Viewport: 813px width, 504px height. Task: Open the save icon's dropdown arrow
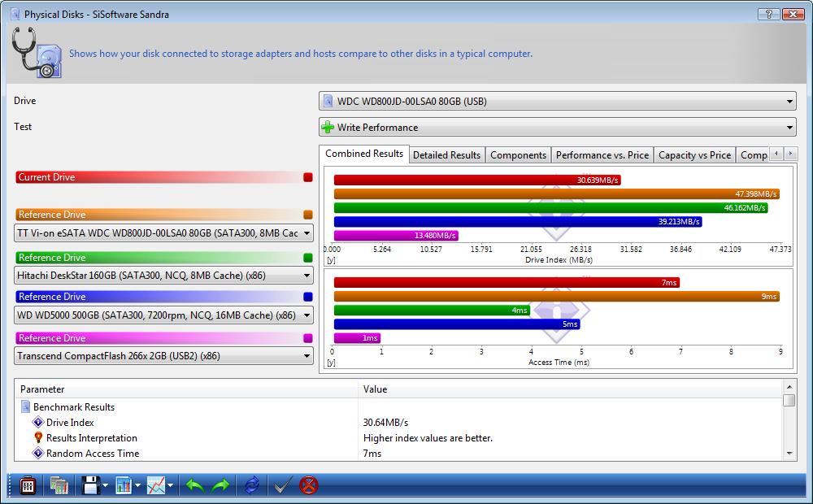point(105,486)
